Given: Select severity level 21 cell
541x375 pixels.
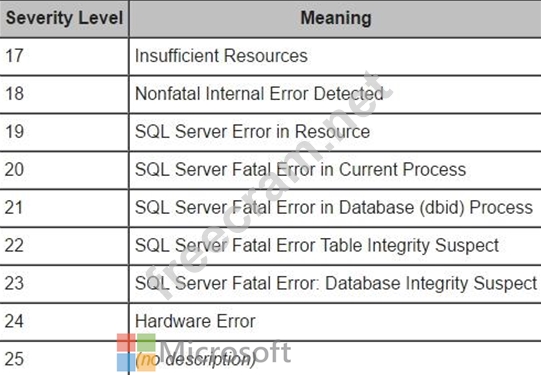Looking at the screenshot, I should tap(64, 208).
